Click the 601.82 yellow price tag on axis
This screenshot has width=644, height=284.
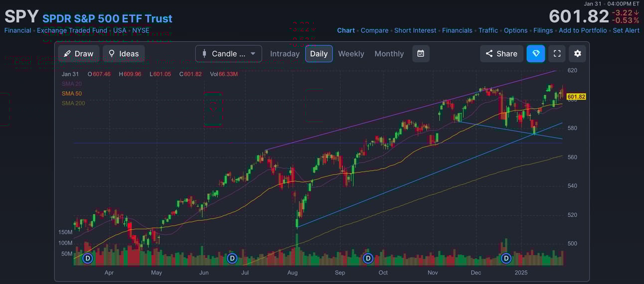point(576,97)
